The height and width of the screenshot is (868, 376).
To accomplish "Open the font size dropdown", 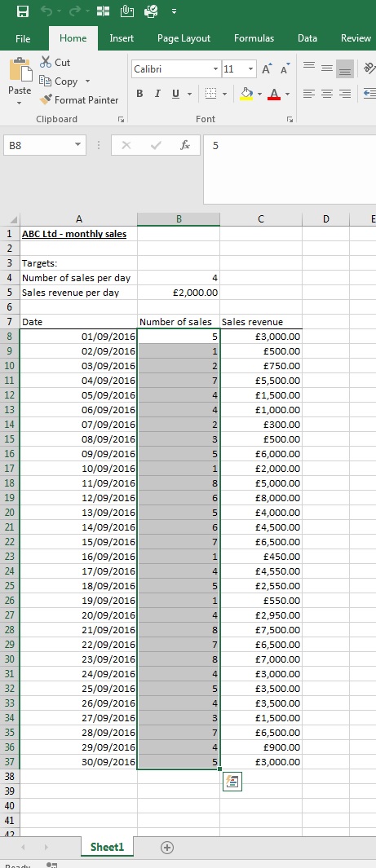I will (x=251, y=69).
